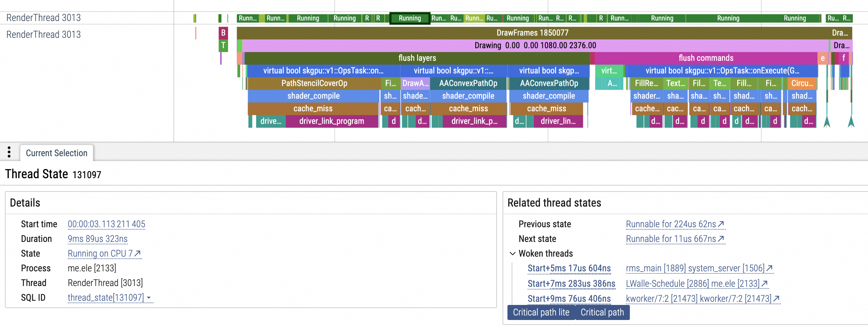Collapse the Woken threads section
The height and width of the screenshot is (327, 868).
[x=513, y=253]
